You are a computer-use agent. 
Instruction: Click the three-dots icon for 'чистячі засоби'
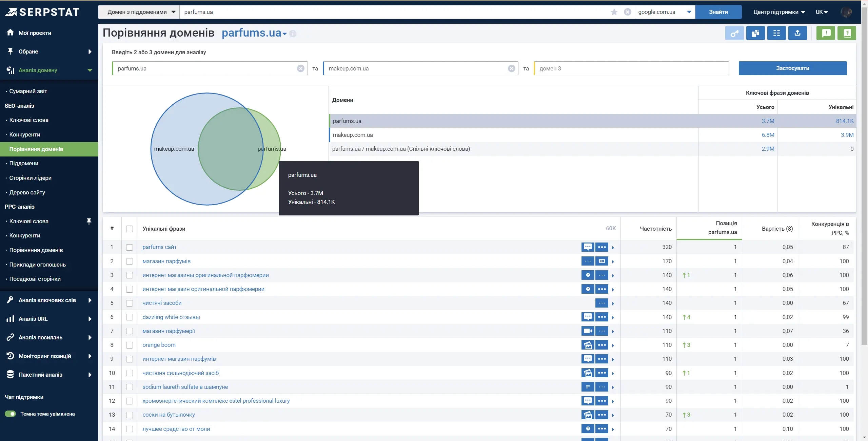coord(602,303)
